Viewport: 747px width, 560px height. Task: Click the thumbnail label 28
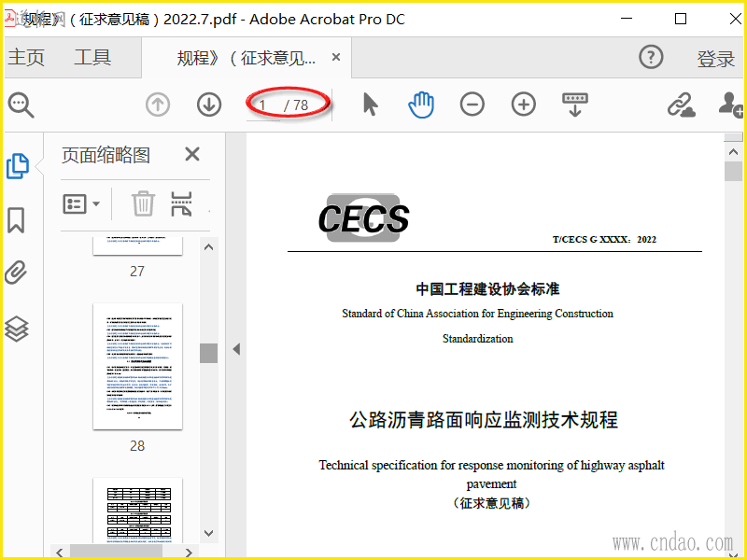coord(137,446)
